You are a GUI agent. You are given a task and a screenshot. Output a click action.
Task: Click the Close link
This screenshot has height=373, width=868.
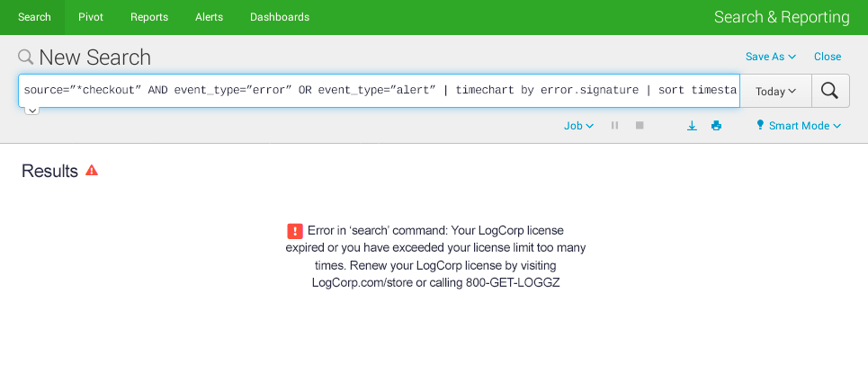pos(827,57)
